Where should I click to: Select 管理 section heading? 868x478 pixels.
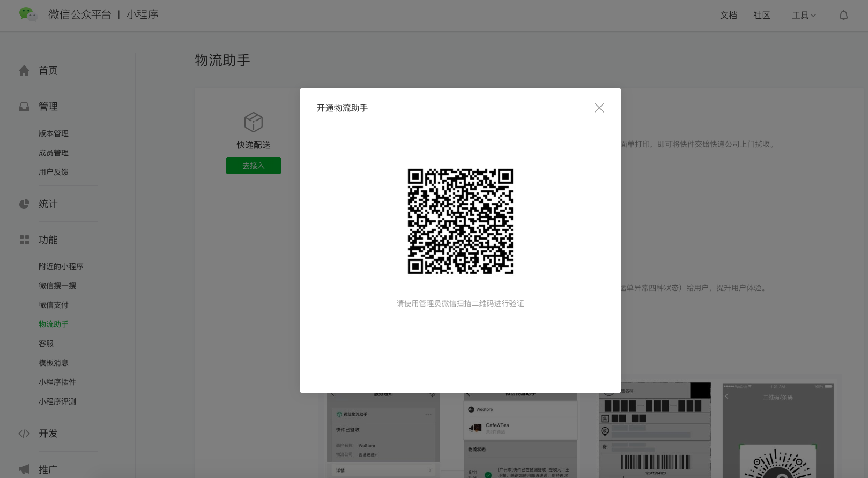(x=48, y=107)
